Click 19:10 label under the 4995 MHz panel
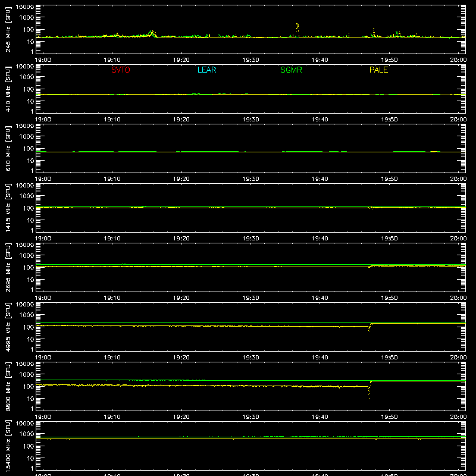476x476 pixels. point(112,358)
